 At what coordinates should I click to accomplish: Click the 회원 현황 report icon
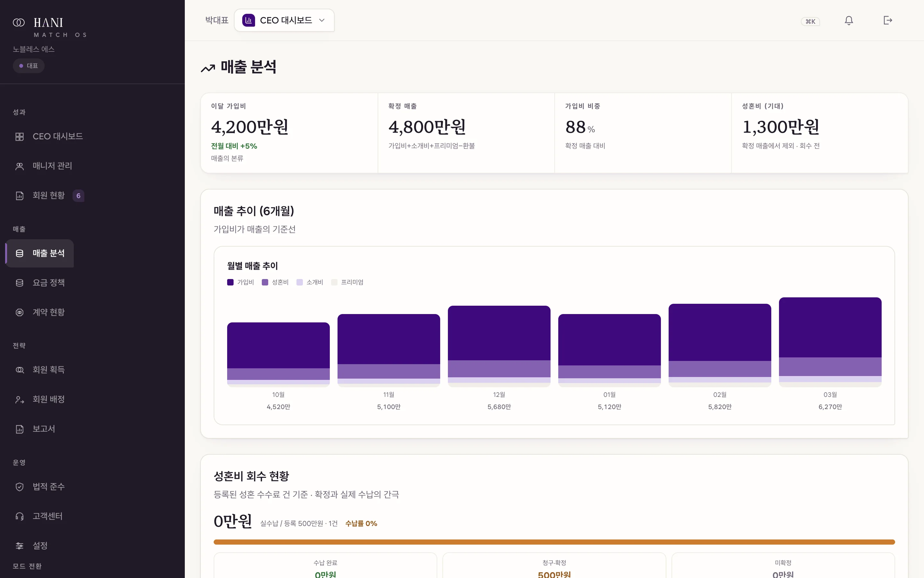(20, 196)
